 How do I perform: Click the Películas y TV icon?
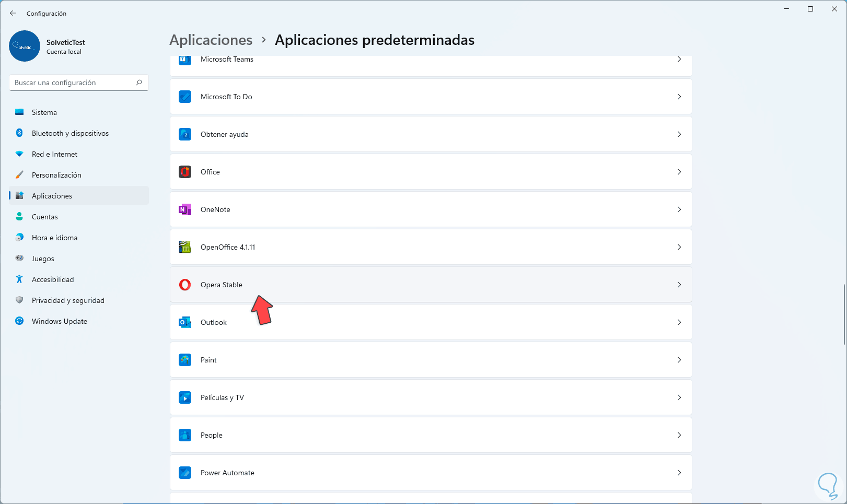point(185,397)
